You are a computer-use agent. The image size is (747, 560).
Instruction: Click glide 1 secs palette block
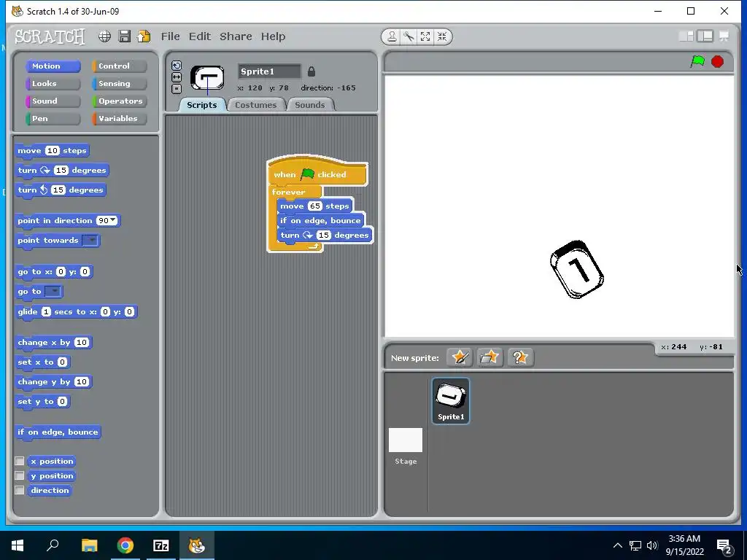76,312
